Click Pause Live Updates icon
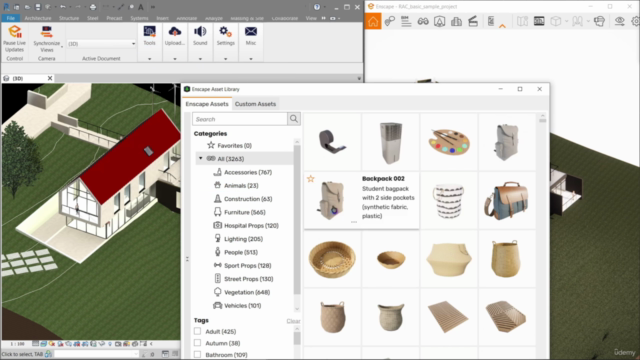 point(15,32)
